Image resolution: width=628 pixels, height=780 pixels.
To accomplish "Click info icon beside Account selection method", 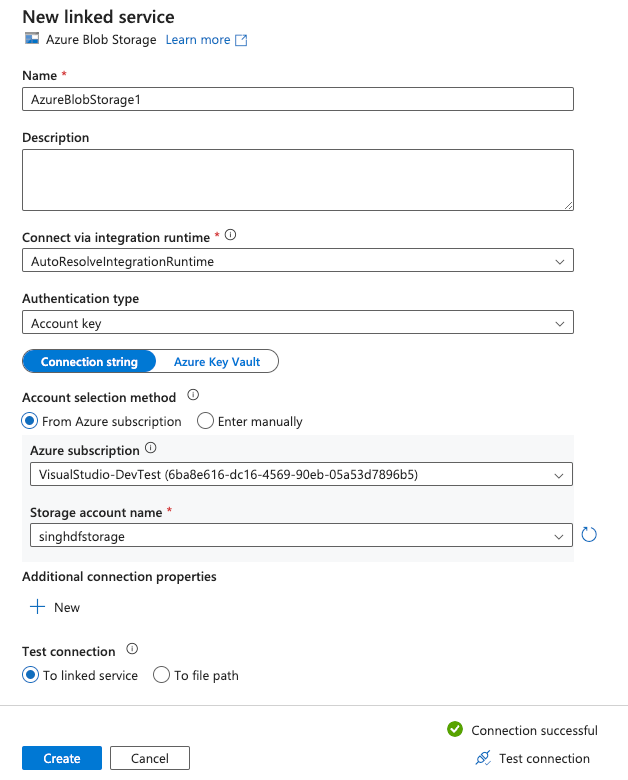I will click(193, 396).
